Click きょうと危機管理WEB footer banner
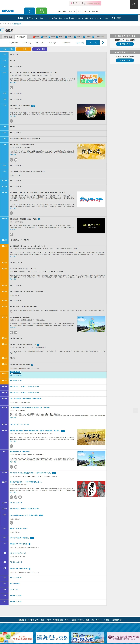This screenshot has height=644, width=140. coord(123,637)
